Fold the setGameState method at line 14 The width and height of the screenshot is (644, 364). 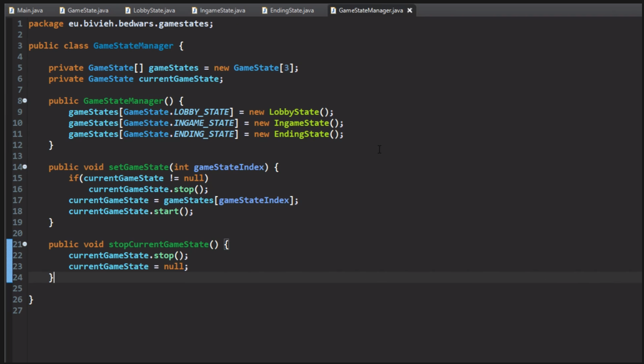point(25,167)
